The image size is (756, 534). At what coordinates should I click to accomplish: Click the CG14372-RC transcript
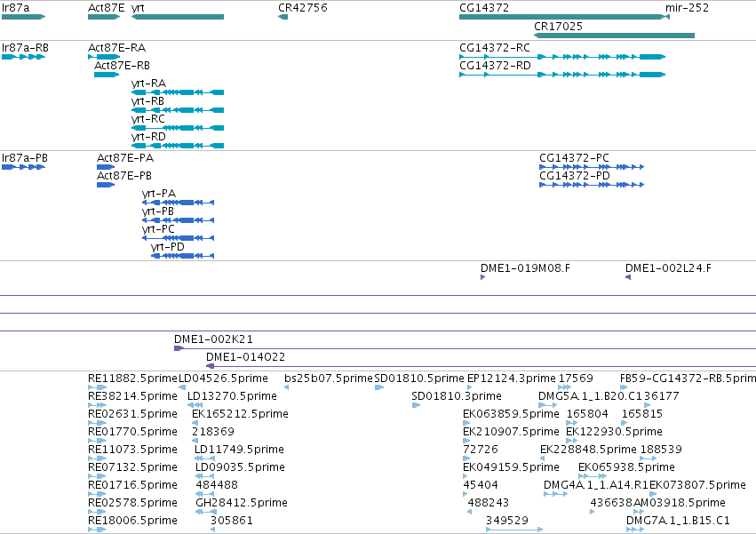point(562,57)
